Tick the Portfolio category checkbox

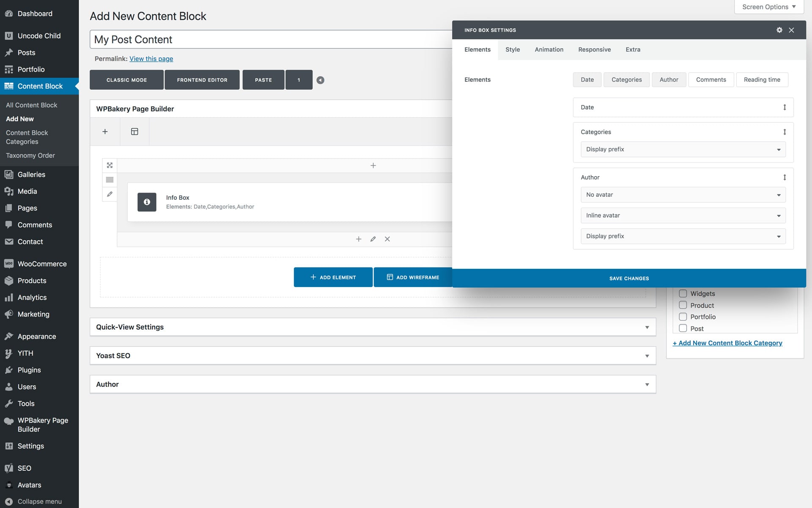pyautogui.click(x=683, y=317)
